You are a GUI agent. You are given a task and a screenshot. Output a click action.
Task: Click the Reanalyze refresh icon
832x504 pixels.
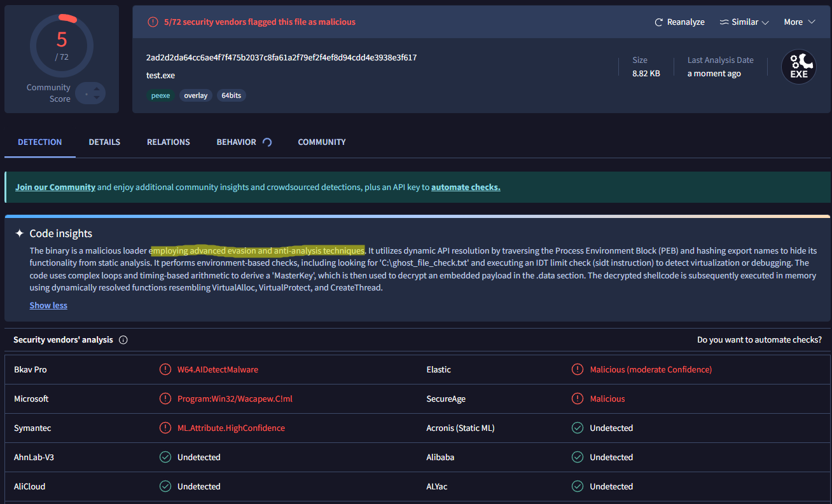click(658, 22)
